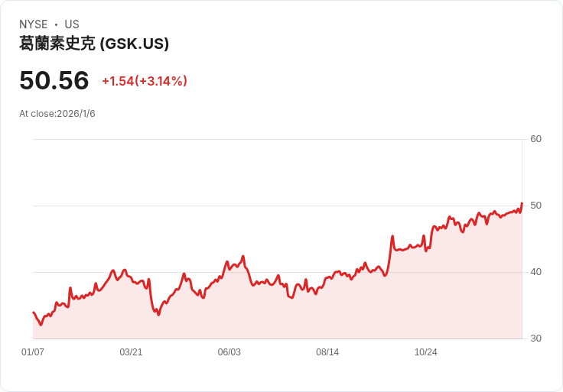Click the 60 price axis label
This screenshot has height=392, width=563.
(x=535, y=139)
